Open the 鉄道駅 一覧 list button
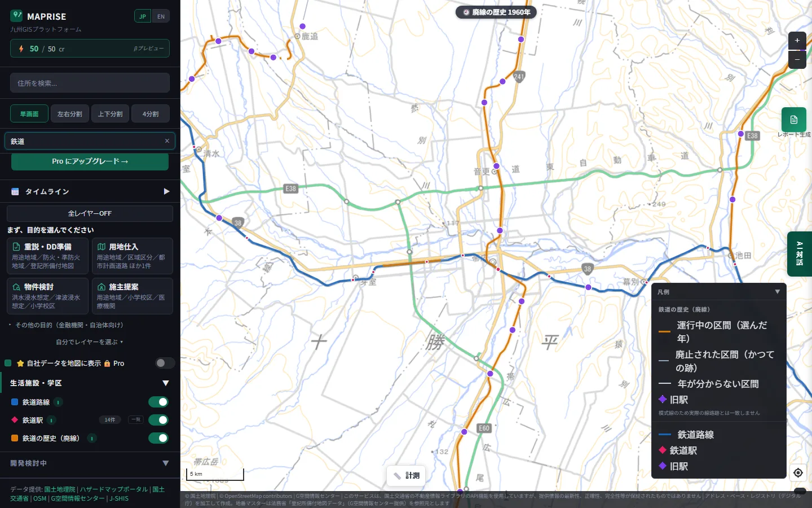Image resolution: width=812 pixels, height=508 pixels. pos(136,419)
